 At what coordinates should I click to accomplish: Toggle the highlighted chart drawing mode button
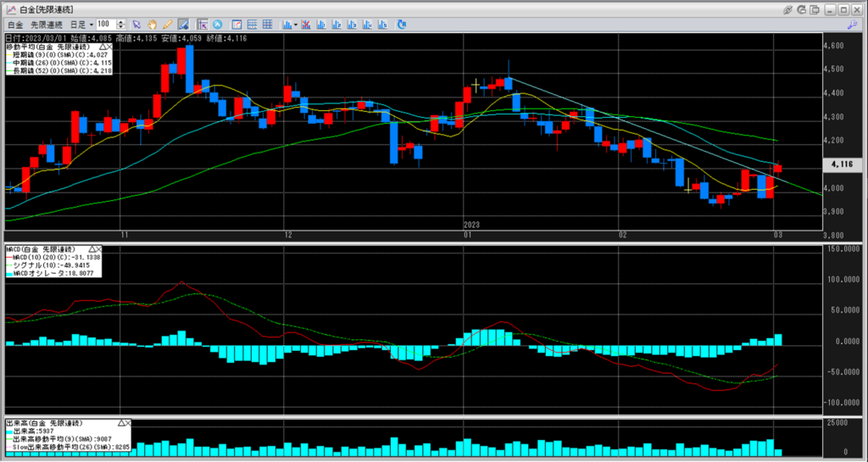point(183,25)
